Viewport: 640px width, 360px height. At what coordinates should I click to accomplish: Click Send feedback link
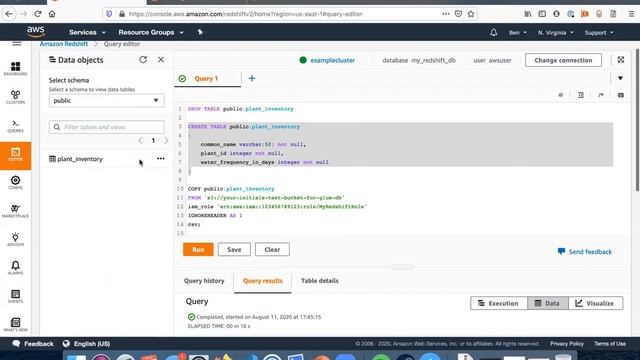pyautogui.click(x=585, y=252)
